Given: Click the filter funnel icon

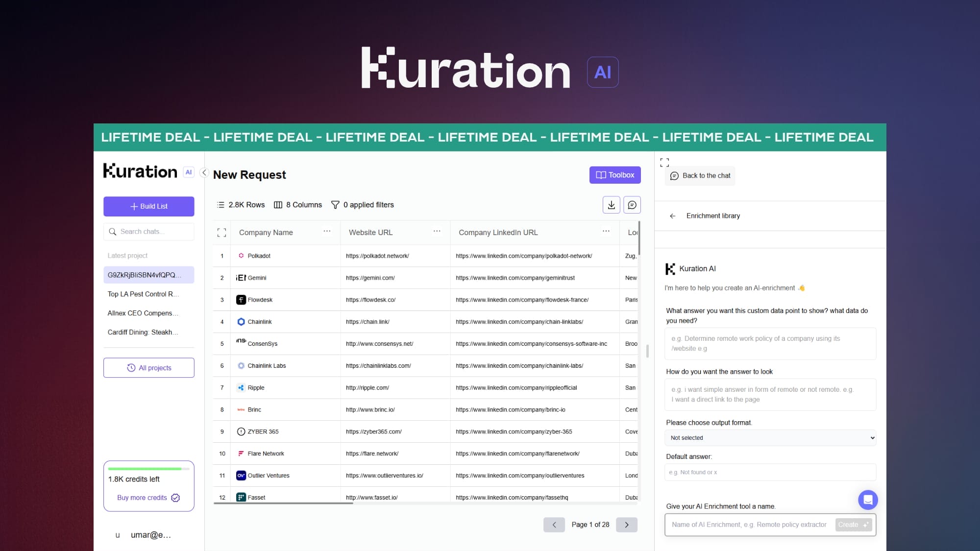Looking at the screenshot, I should (335, 205).
